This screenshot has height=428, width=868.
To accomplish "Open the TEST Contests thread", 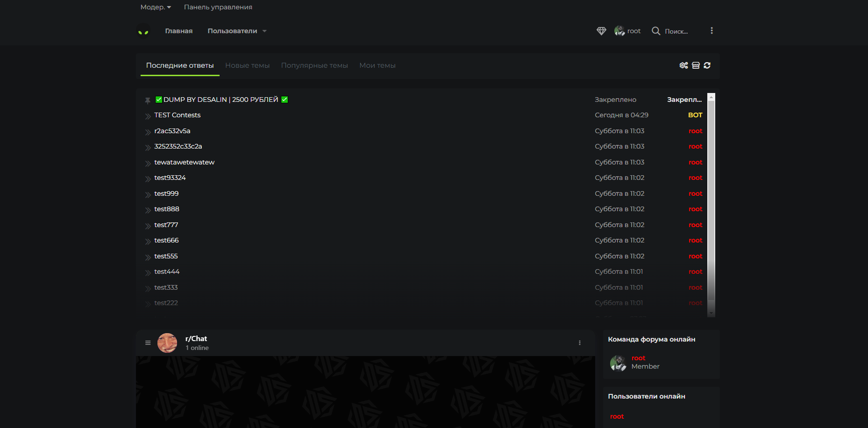I will [x=177, y=115].
